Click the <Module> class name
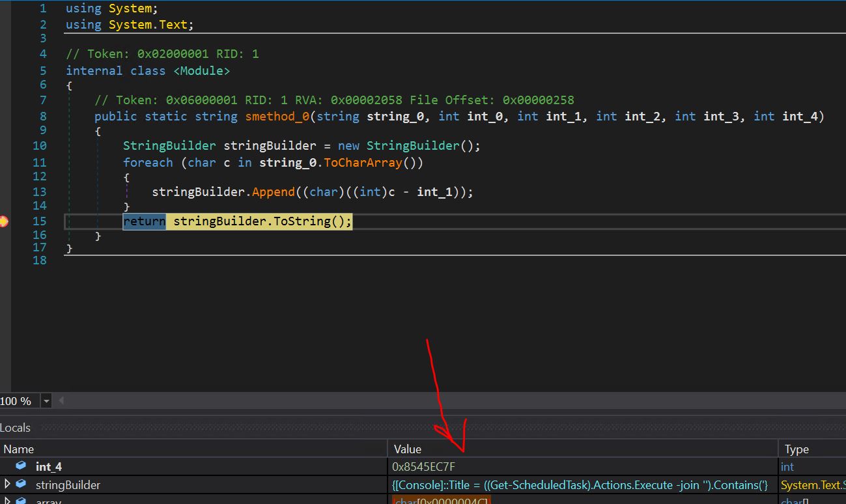 point(201,71)
